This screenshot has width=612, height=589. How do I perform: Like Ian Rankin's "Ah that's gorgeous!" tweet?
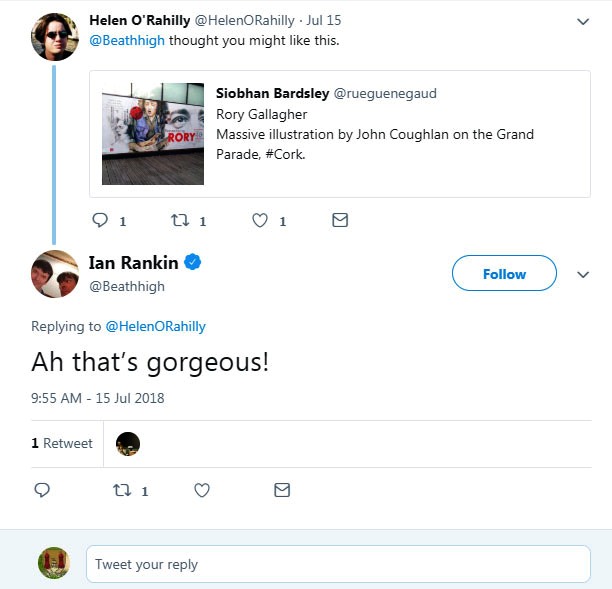pyautogui.click(x=201, y=490)
